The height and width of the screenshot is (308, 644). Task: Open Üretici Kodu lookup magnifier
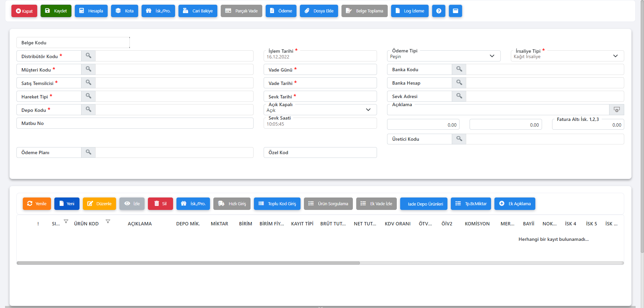pos(459,139)
